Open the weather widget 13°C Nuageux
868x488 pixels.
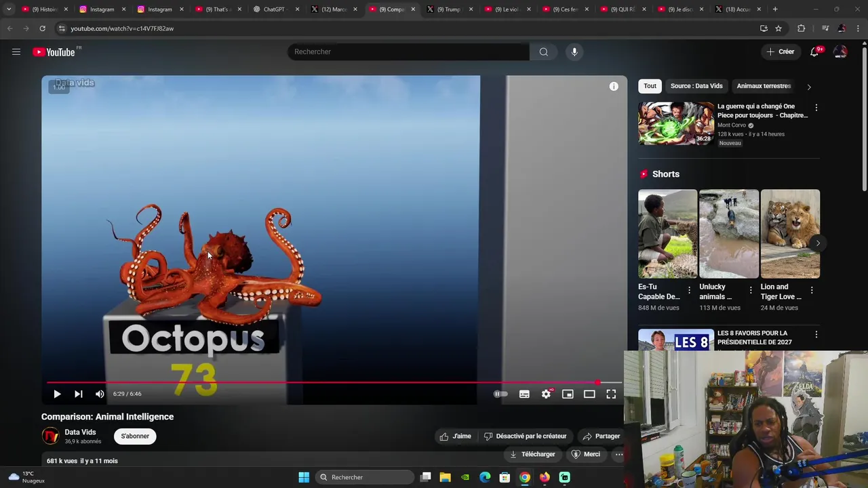[27, 477]
